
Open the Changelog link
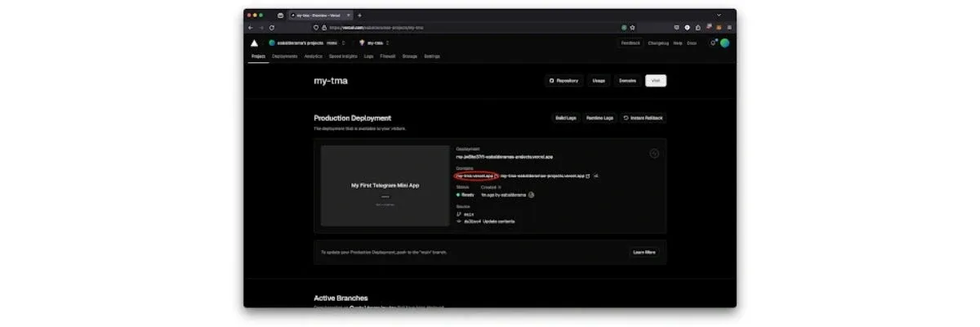(x=658, y=43)
